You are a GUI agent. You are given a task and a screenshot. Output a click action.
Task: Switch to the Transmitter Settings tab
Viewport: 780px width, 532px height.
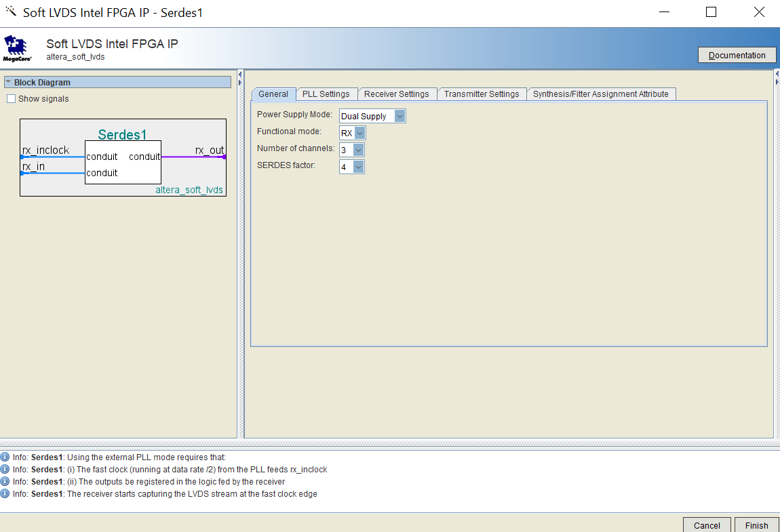(482, 94)
